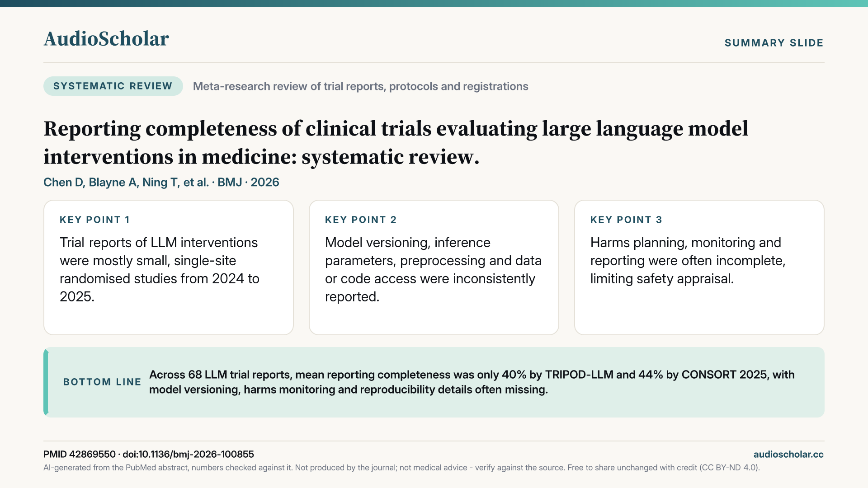Click the AI-generated disclaimer footnote
The width and height of the screenshot is (868, 488).
pyautogui.click(x=401, y=468)
